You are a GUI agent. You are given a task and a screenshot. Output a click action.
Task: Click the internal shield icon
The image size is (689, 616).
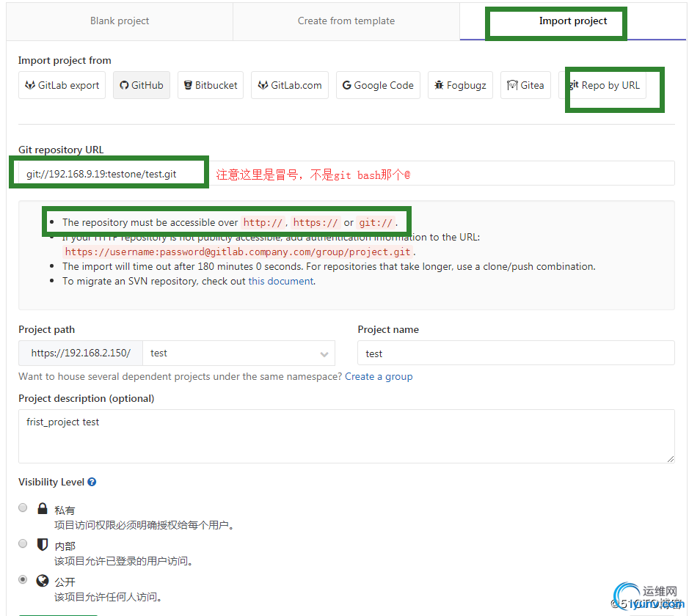[x=42, y=545]
